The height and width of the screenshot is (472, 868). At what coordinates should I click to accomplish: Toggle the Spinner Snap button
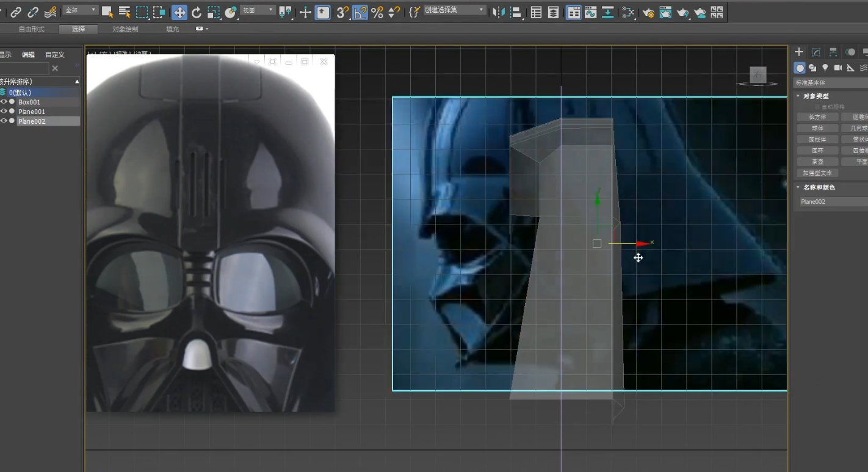pyautogui.click(x=394, y=12)
